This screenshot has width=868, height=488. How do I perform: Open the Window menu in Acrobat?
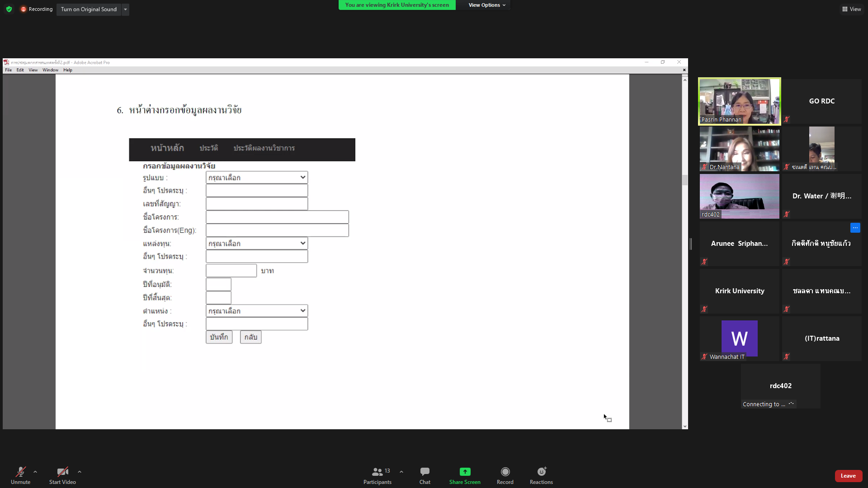coord(50,70)
